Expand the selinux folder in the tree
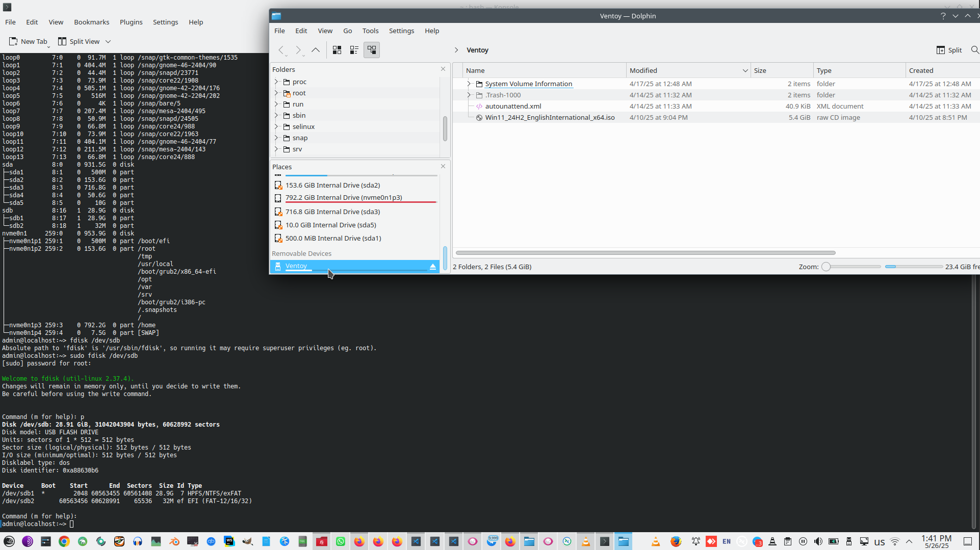This screenshot has width=980, height=550. [276, 126]
